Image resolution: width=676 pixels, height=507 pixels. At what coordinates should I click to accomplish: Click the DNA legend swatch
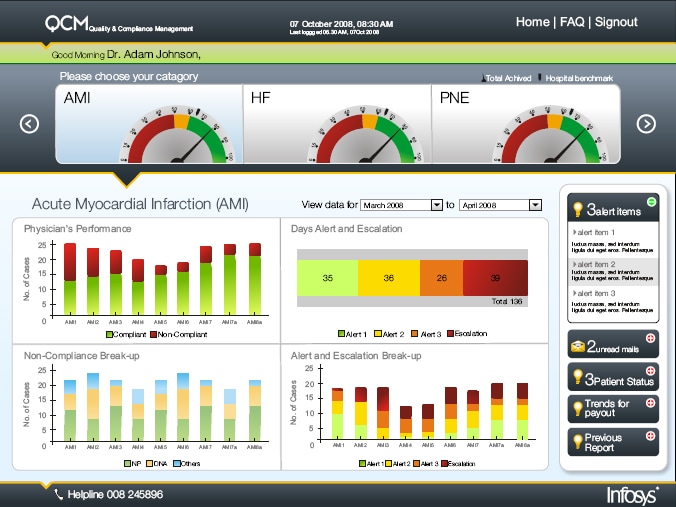pos(149,464)
